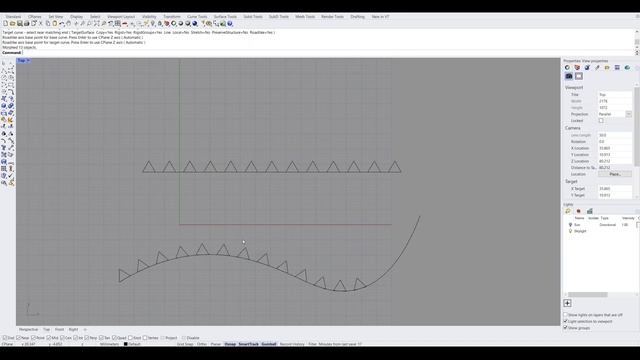Toggle Osnap in the status bar

pyautogui.click(x=230, y=344)
